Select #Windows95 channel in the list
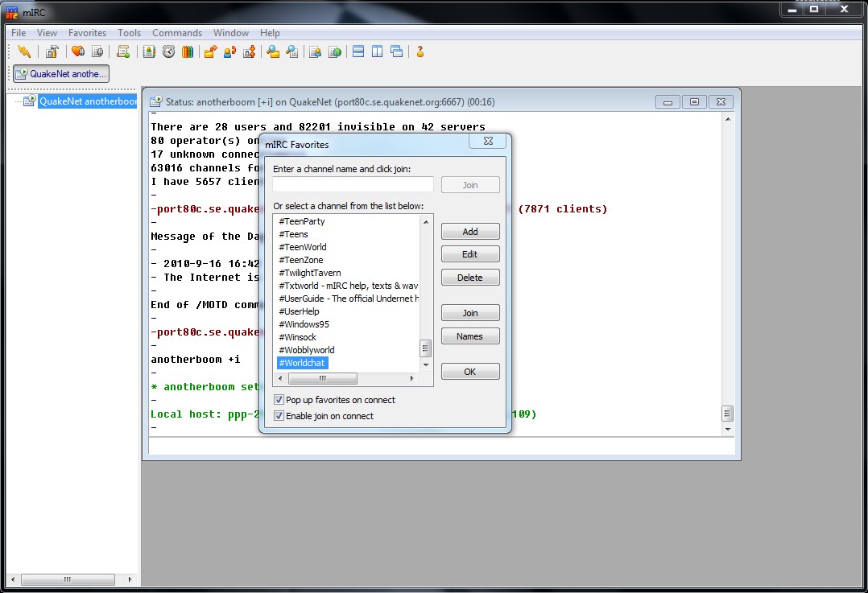The height and width of the screenshot is (593, 868). click(x=304, y=323)
